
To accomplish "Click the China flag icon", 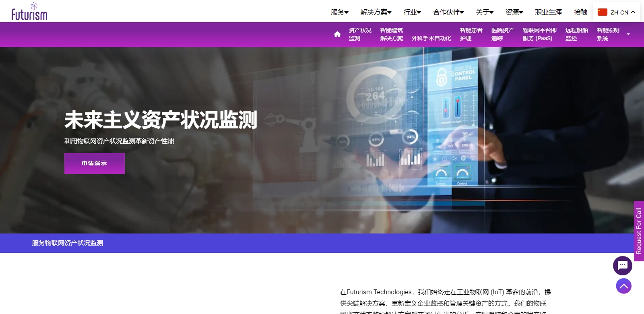I will (602, 12).
